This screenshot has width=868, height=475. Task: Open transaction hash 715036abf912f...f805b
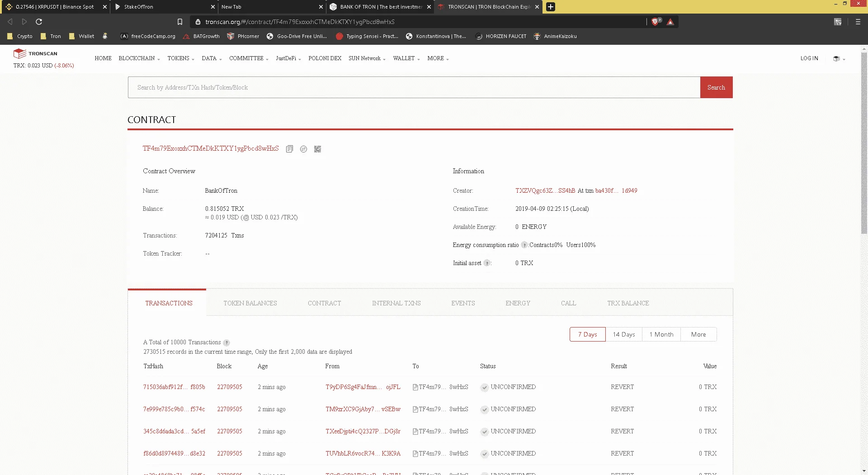[174, 387]
